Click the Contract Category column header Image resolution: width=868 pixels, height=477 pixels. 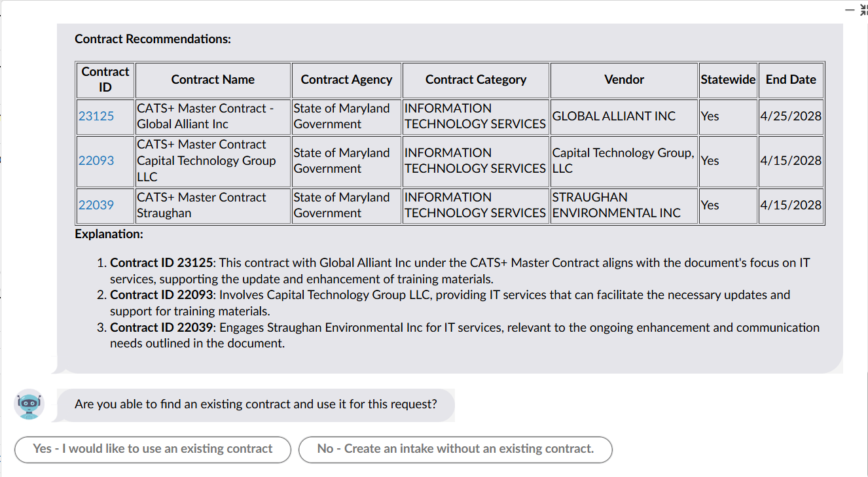(x=476, y=80)
